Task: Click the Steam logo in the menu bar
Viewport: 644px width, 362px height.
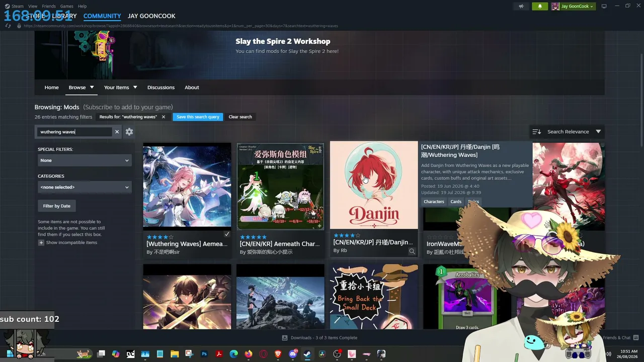Action: [7, 6]
